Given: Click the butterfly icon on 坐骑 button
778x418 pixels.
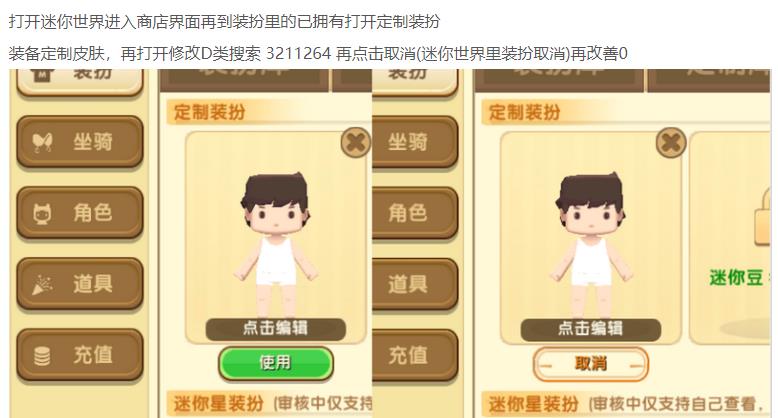Looking at the screenshot, I should point(42,143).
